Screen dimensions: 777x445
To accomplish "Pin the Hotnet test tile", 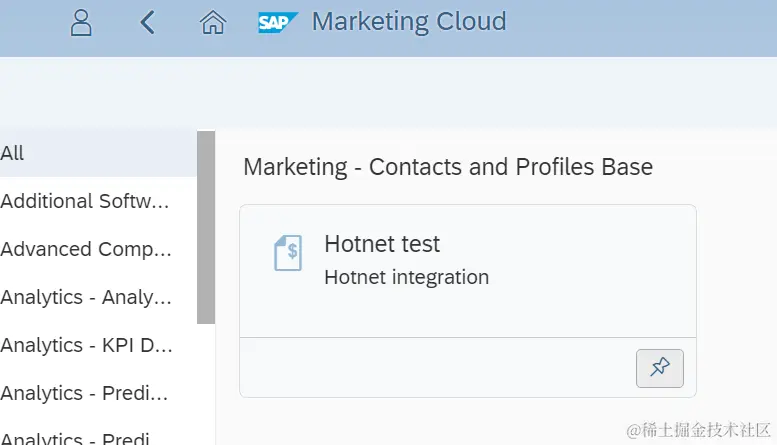I will coord(659,368).
